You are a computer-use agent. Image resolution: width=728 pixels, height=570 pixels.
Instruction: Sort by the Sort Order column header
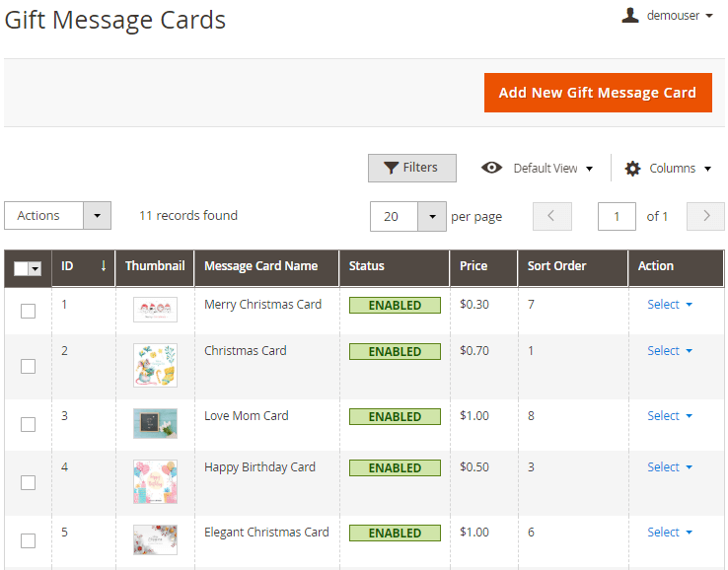pos(573,268)
